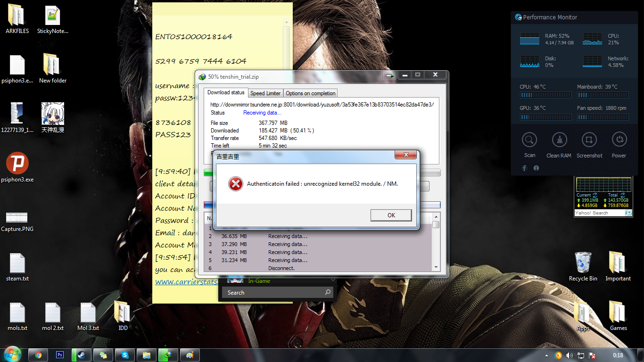Select the psiphon3.exe red P icon
Screen dimensions: 644x362
click(x=17, y=168)
